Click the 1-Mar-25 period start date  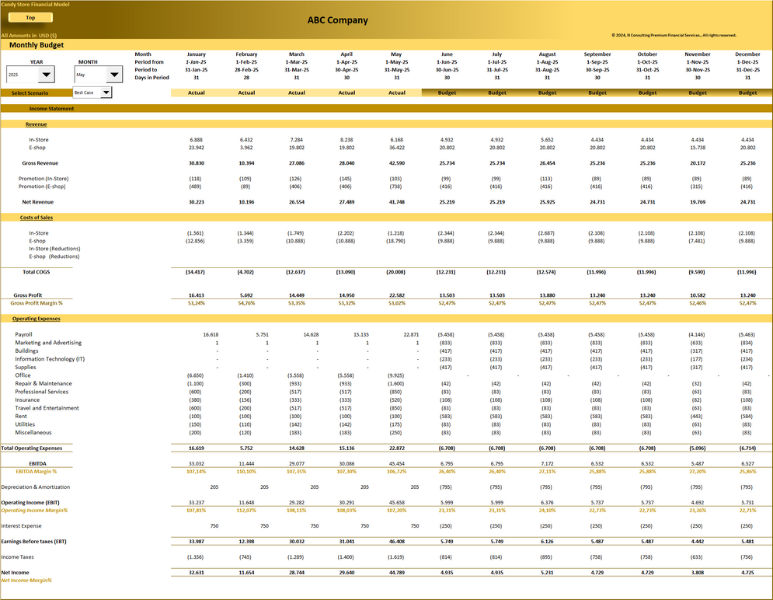(x=297, y=62)
